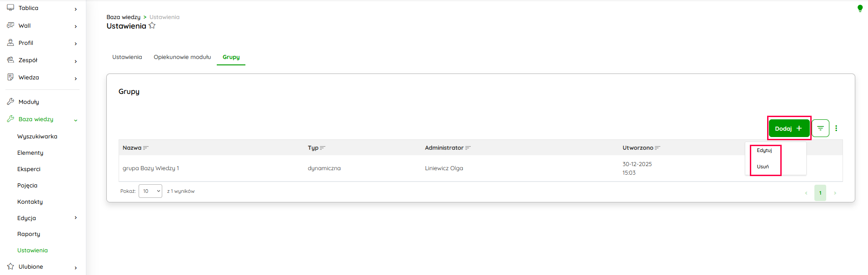Image resolution: width=868 pixels, height=275 pixels.
Task: Click the green lightbulb icon
Action: tap(860, 8)
